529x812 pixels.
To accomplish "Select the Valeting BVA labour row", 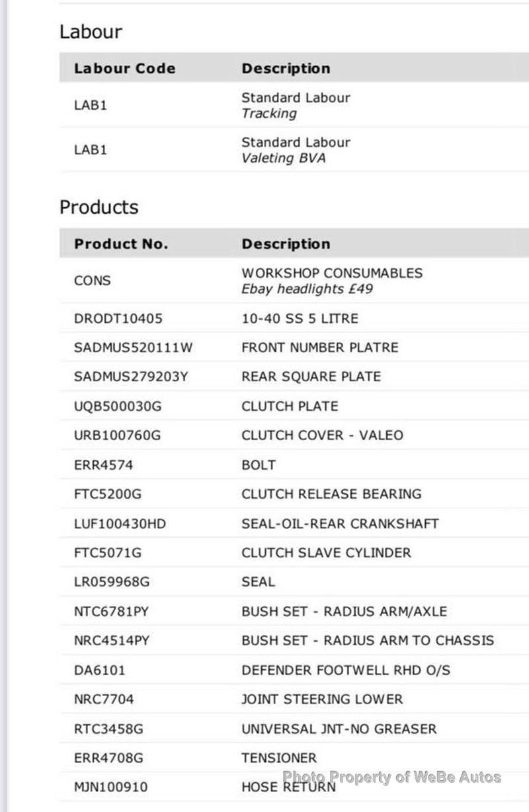I will (x=296, y=150).
